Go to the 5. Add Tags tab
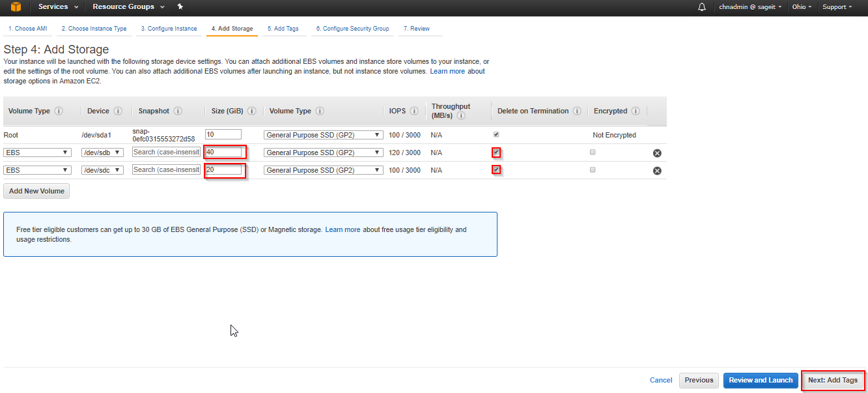 click(x=283, y=29)
